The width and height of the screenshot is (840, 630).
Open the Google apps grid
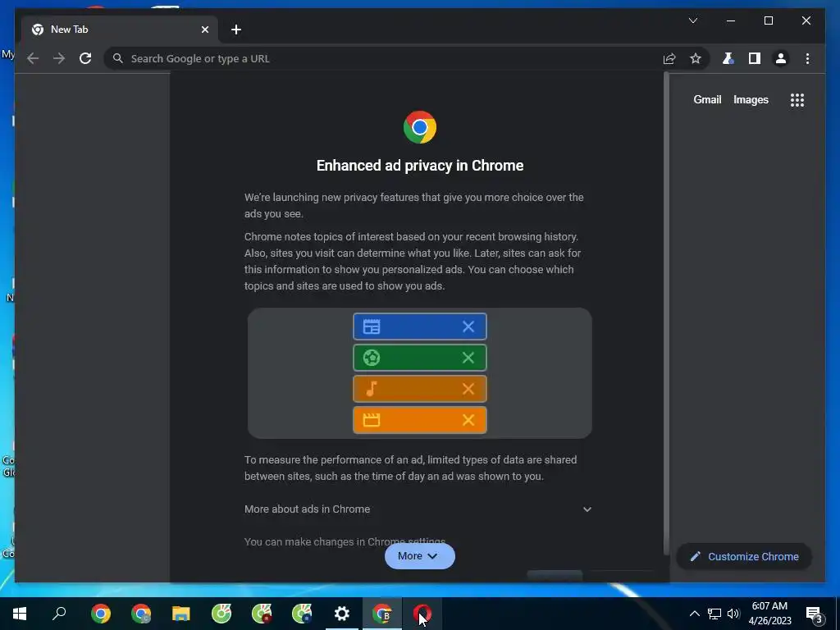tap(797, 99)
